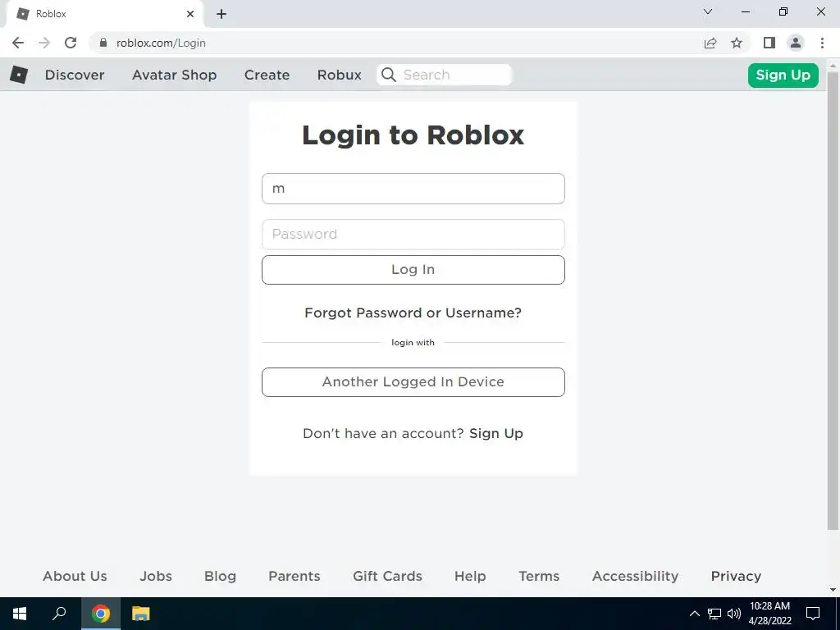Bookmark page with the star icon
The image size is (840, 630).
pos(737,43)
